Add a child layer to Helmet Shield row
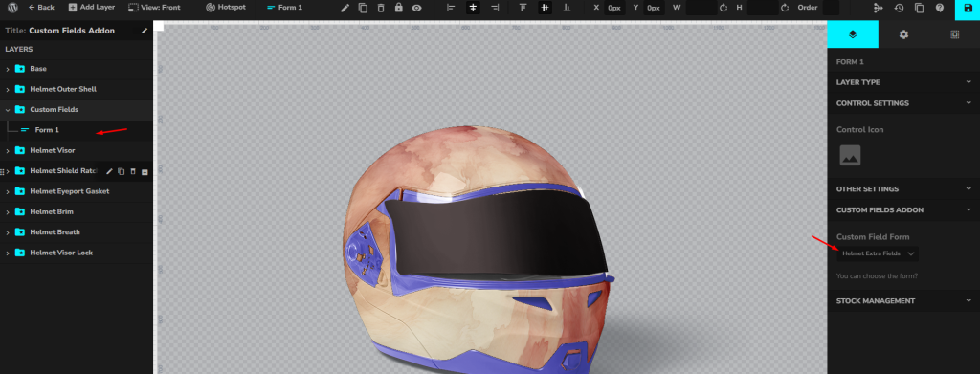This screenshot has width=980, height=374. click(145, 172)
